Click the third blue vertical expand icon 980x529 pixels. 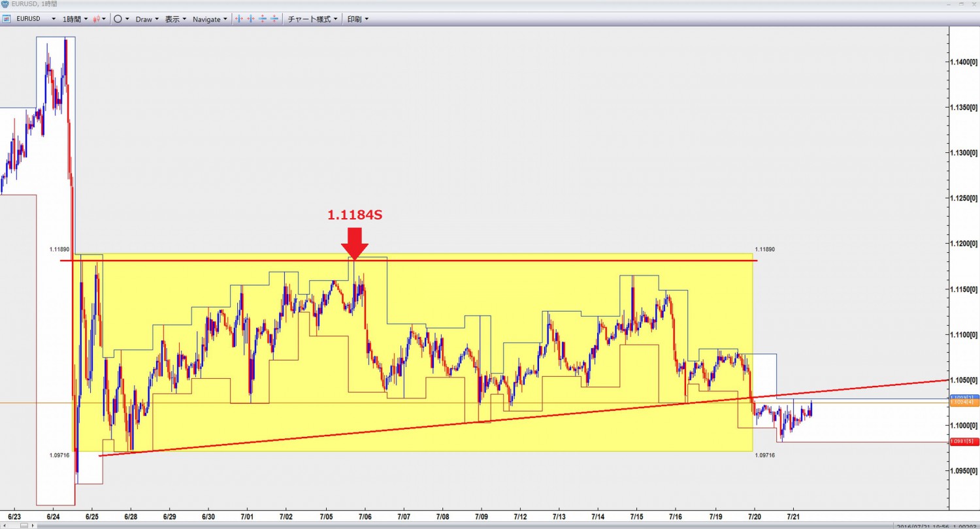click(x=263, y=19)
